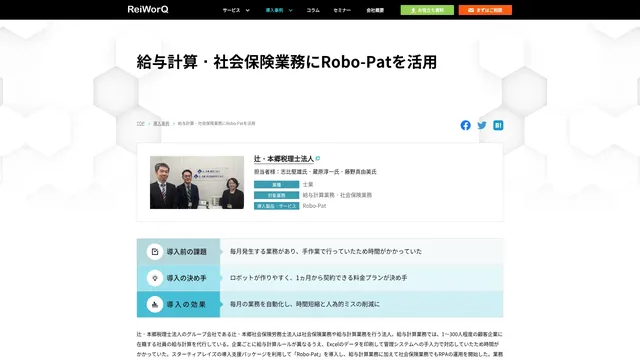Click the text ロボットが作りやすく、1ヵ月から契約できる料金プランが決め手
The image size is (640, 360).
click(x=318, y=278)
